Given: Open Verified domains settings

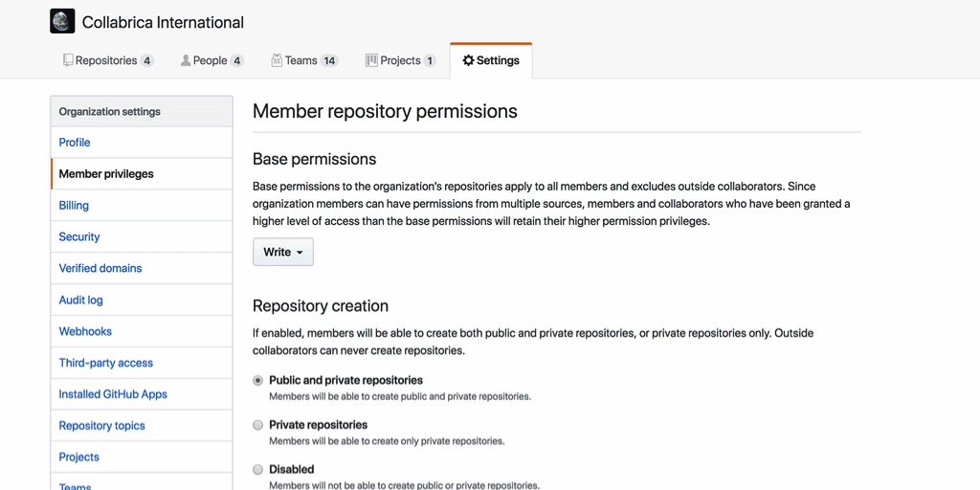Looking at the screenshot, I should 100,268.
